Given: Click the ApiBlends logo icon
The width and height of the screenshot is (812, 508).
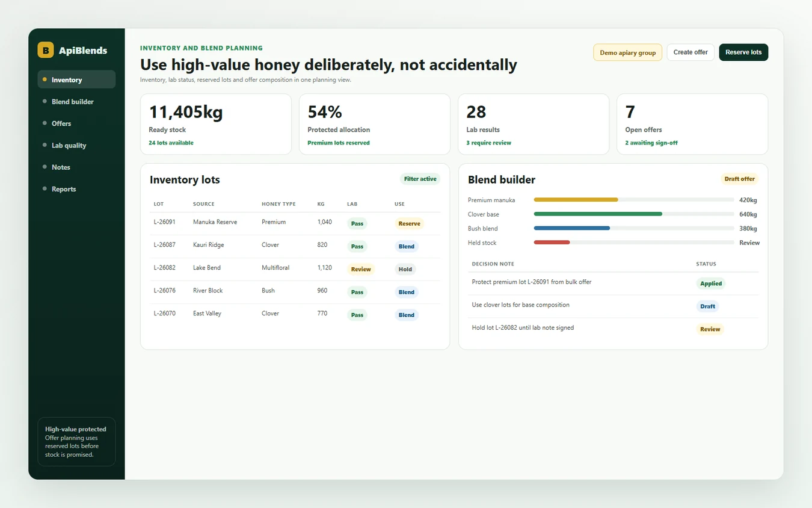Looking at the screenshot, I should [46, 50].
